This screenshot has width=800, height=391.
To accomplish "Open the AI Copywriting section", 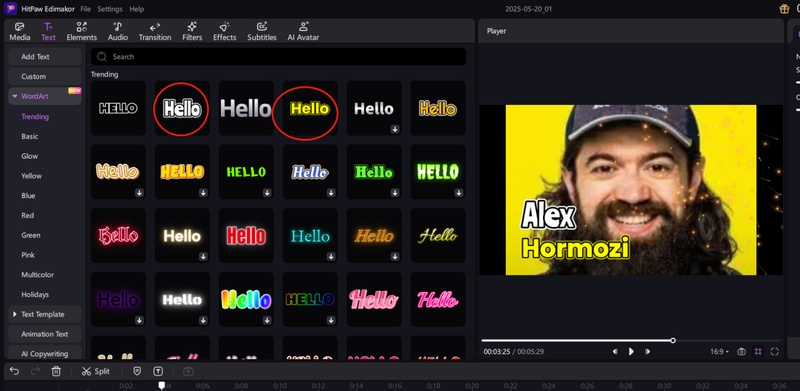I will [x=44, y=353].
